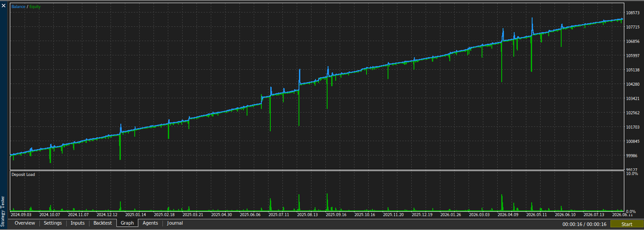
Task: Click the 2025.10.16 date label
Action: [365, 214]
